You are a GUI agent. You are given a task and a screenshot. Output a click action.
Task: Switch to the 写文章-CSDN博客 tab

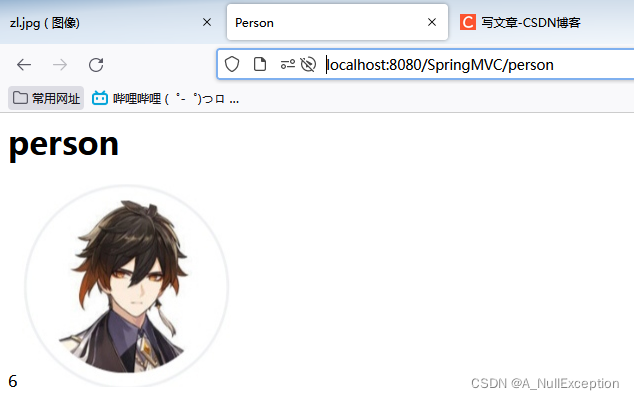530,23
